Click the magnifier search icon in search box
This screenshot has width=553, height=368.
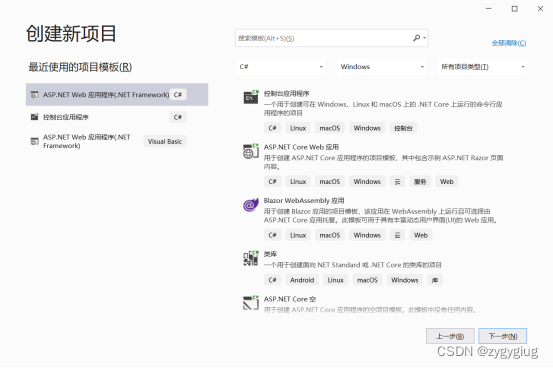(417, 38)
